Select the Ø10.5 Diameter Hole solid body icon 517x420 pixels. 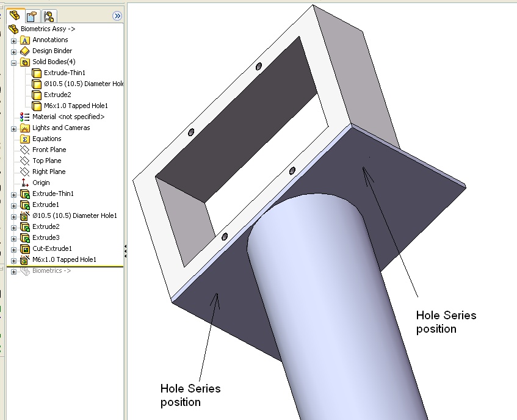pos(36,84)
